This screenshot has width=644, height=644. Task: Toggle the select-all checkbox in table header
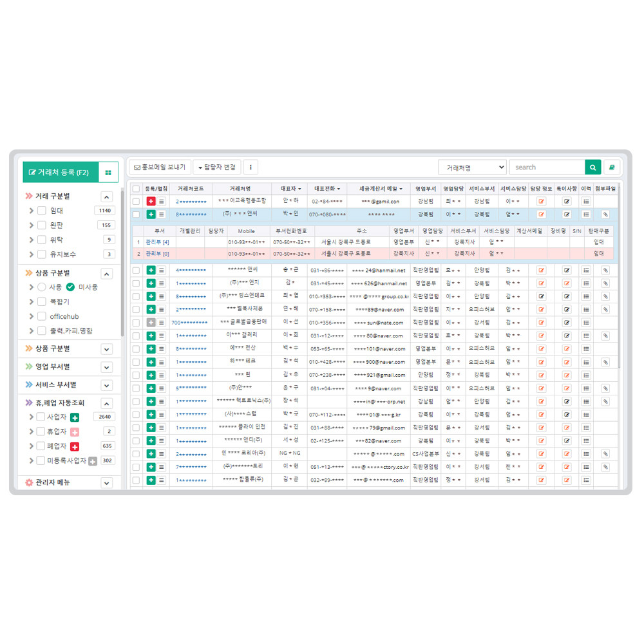coord(136,189)
